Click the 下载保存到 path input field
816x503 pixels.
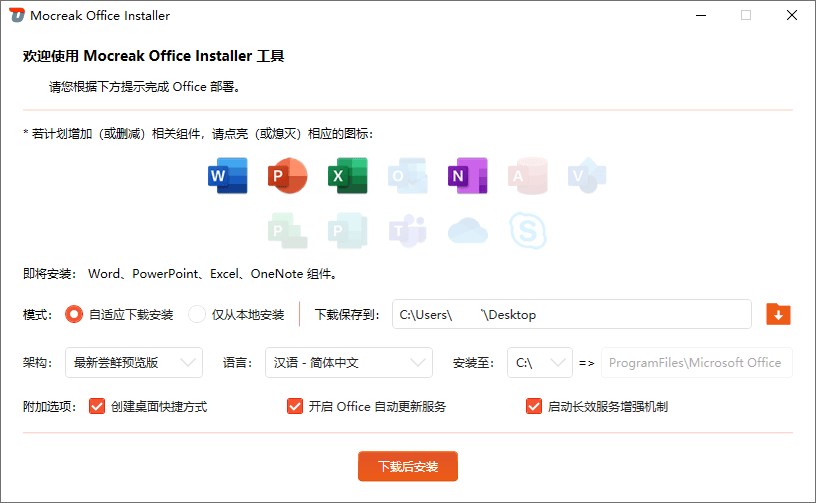coord(571,314)
